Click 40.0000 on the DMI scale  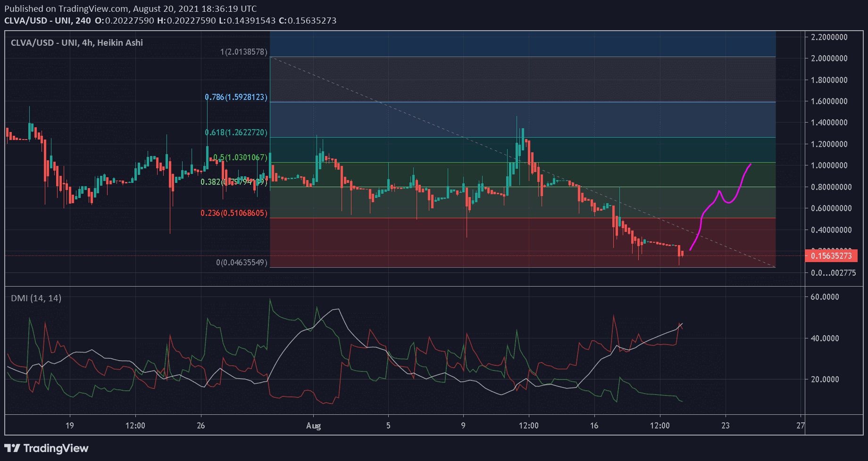tap(824, 338)
